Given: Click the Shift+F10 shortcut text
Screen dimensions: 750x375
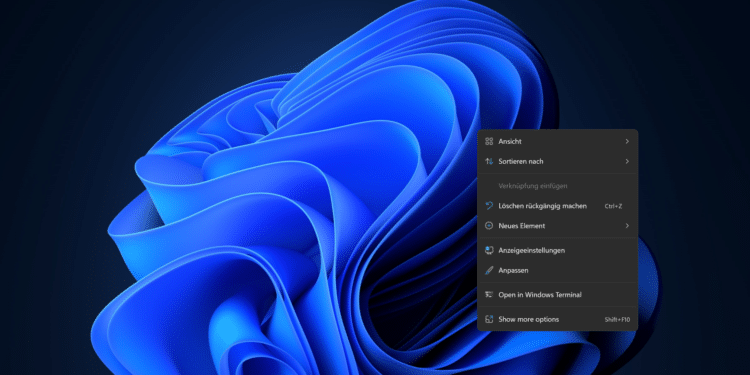Looking at the screenshot, I should click(617, 320).
